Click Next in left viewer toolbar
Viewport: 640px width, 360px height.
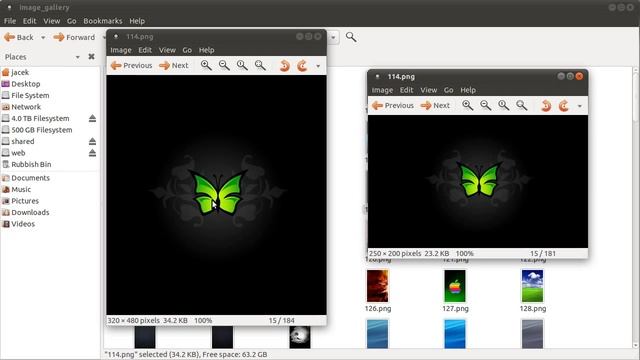pyautogui.click(x=174, y=65)
